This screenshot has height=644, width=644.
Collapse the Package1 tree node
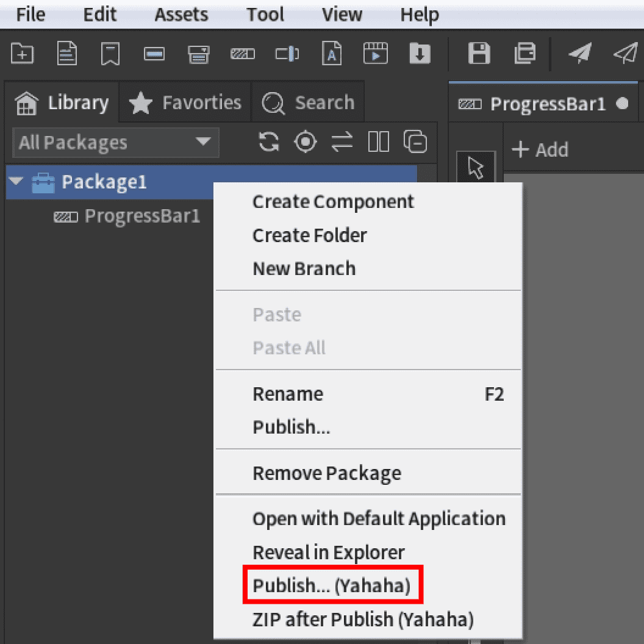(16, 182)
